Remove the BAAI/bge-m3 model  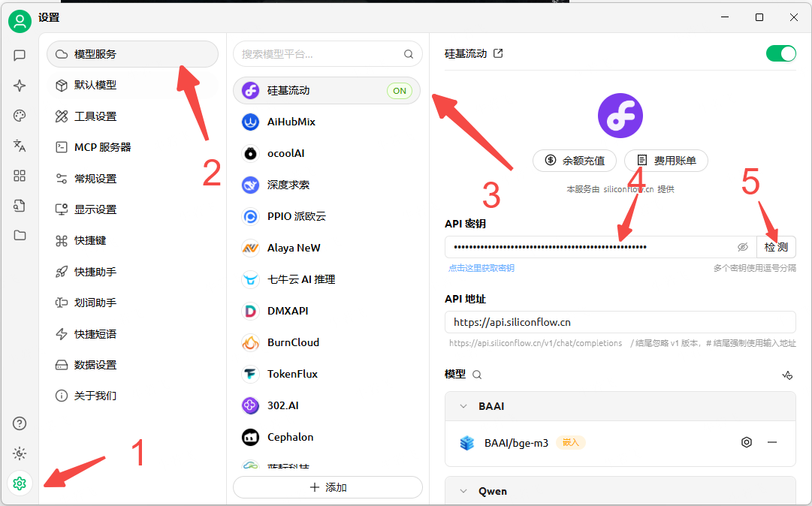772,442
